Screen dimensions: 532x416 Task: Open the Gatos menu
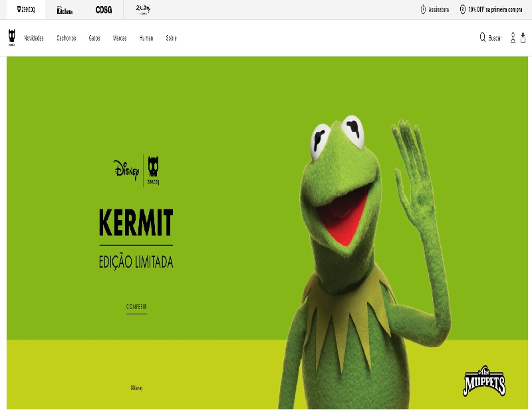coord(94,38)
